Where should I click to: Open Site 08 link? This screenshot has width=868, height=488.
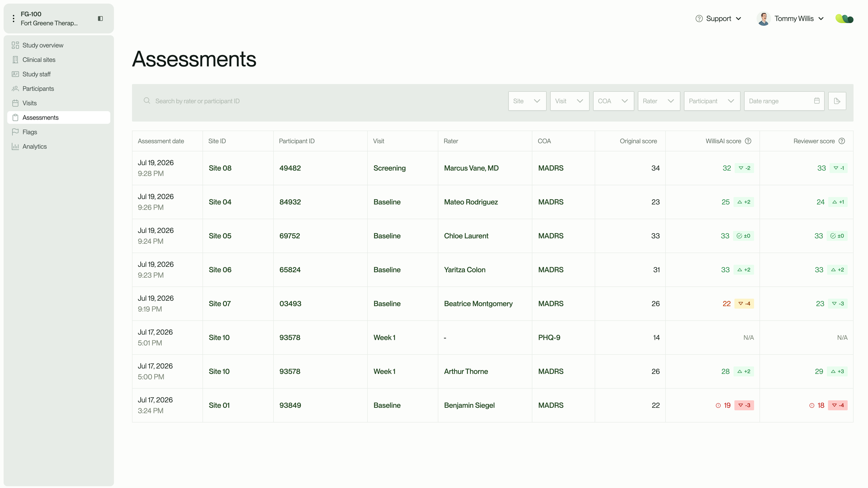point(220,168)
